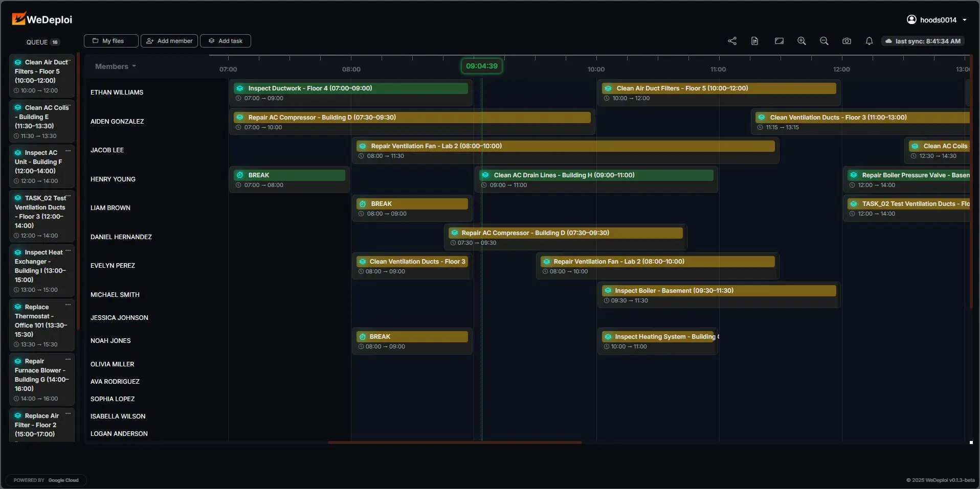Viewport: 980px width, 489px height.
Task: Zoom out of the timeline
Action: pyautogui.click(x=824, y=41)
